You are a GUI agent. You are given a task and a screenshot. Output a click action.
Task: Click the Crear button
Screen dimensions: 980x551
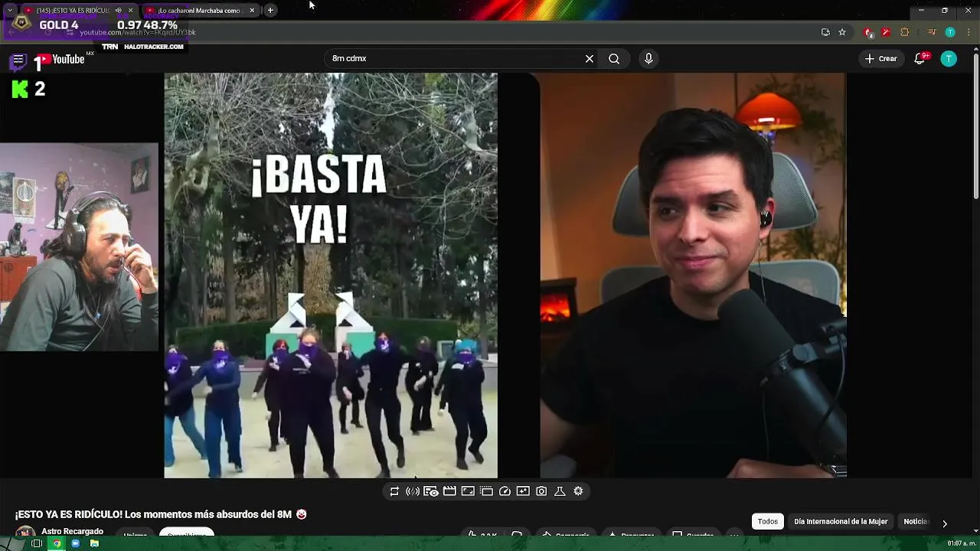click(x=880, y=58)
